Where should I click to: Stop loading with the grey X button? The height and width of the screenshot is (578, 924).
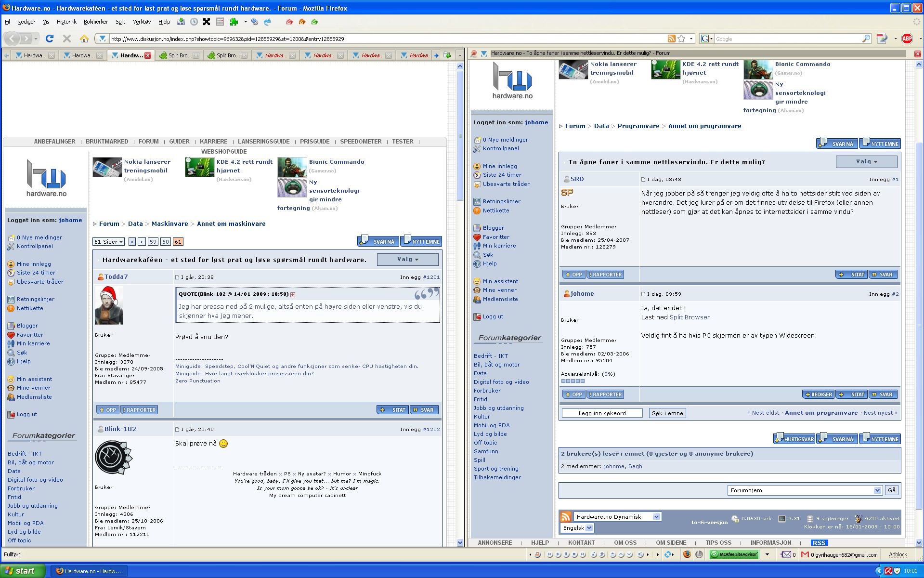coord(67,39)
